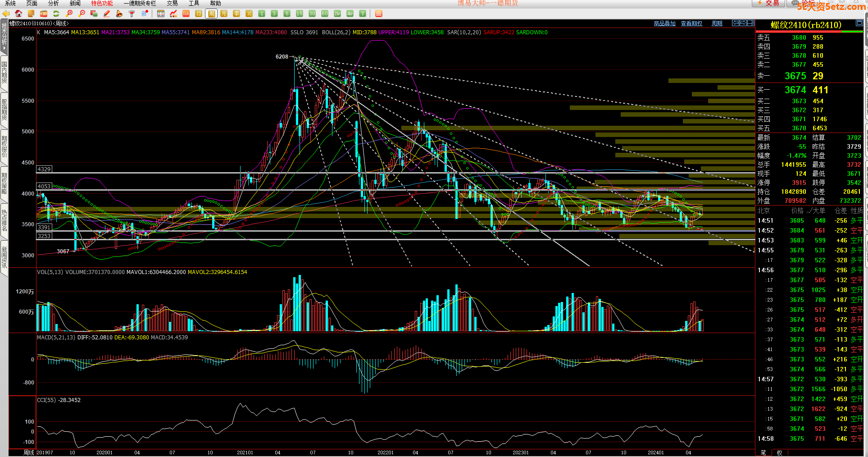Open the alert bell icon
Viewport: 868px width, 457px height.
pos(119,14)
